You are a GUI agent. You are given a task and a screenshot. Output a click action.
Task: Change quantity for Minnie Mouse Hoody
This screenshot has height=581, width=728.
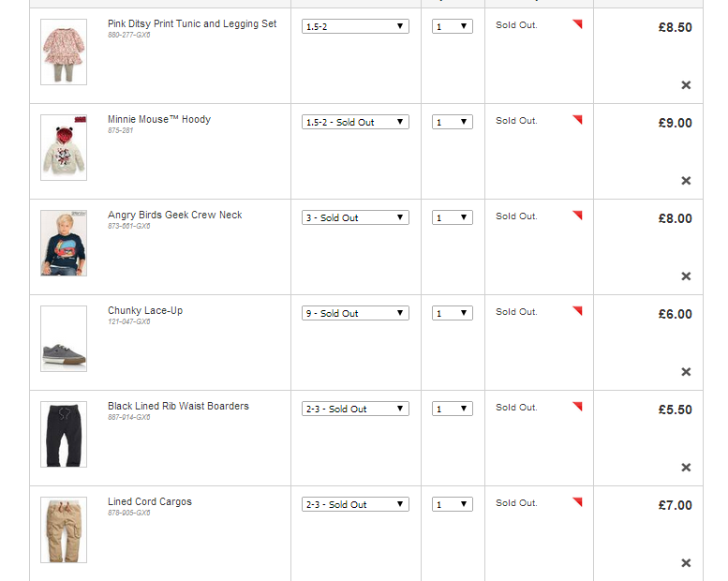453,122
